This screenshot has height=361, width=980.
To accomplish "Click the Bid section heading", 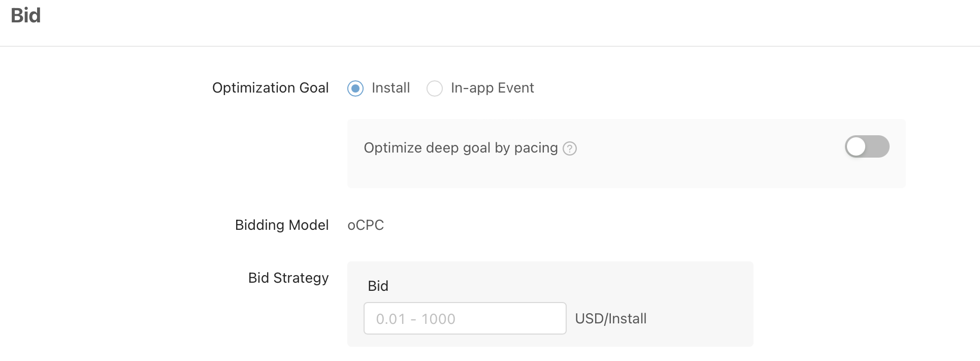I will point(25,15).
